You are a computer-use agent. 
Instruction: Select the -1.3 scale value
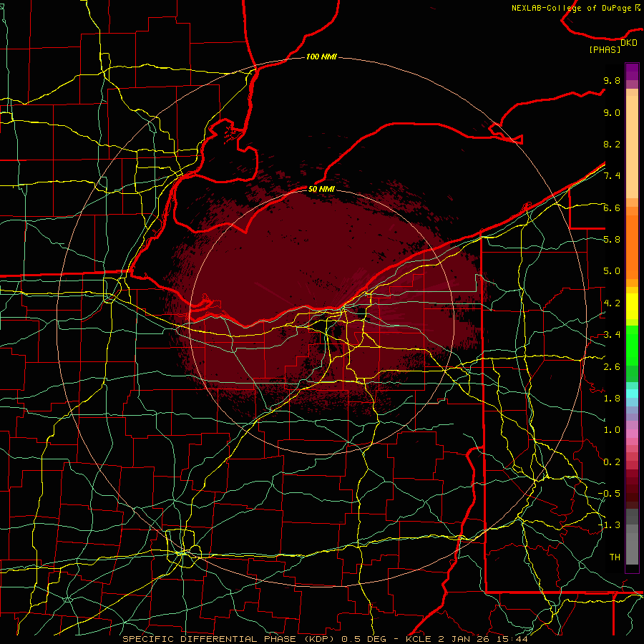609,525
